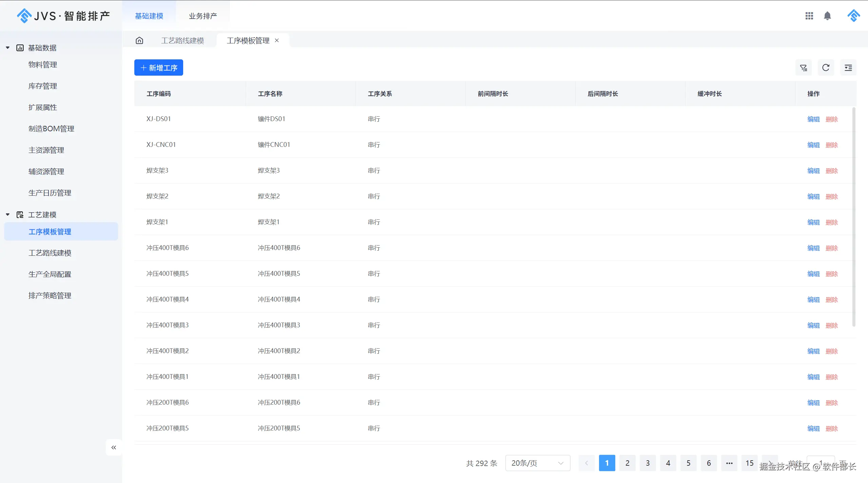Viewport: 868px width, 483px height.
Task: Click the notification bell icon
Action: (827, 16)
